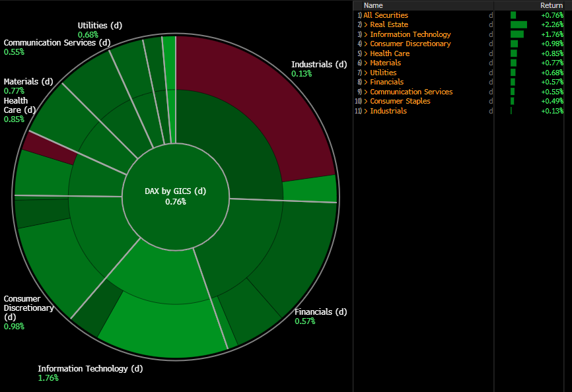Image resolution: width=572 pixels, height=392 pixels.
Task: Click the +0.85% Health Care return value
Action: [552, 53]
